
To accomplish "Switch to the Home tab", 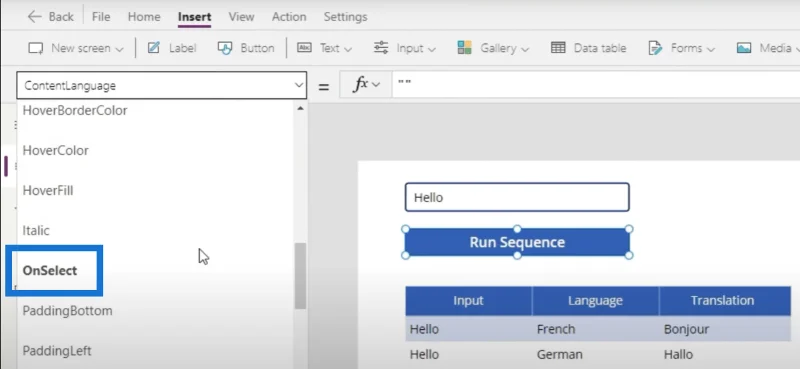I will click(x=144, y=17).
